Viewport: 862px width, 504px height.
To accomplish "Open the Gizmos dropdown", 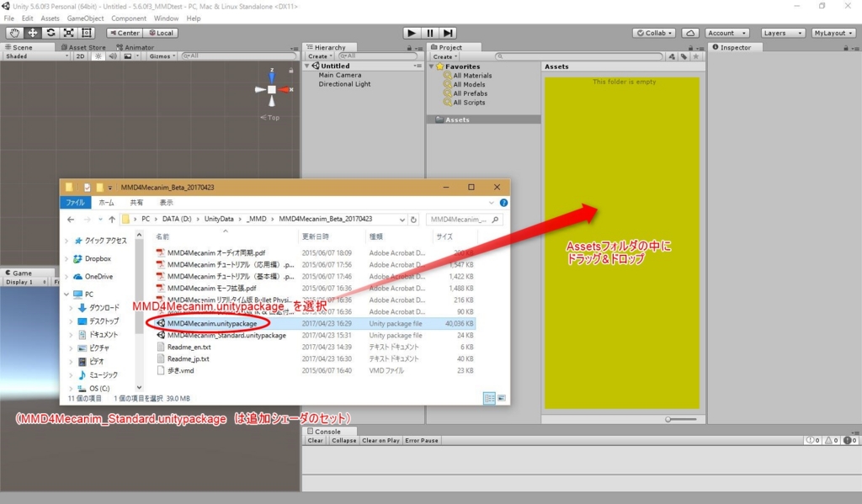I will 162,56.
